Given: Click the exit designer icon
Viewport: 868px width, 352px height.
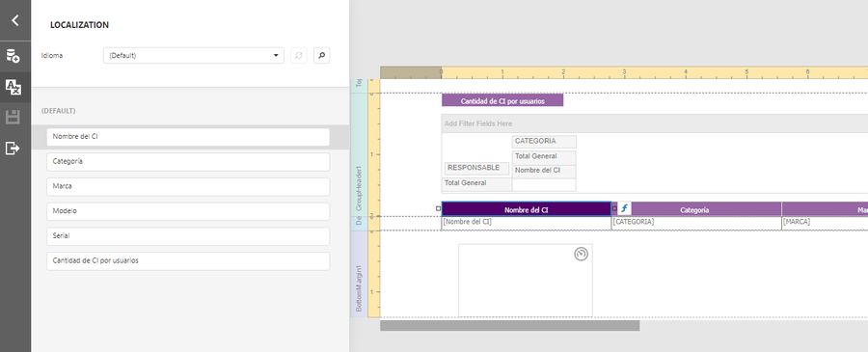Looking at the screenshot, I should 13,148.
